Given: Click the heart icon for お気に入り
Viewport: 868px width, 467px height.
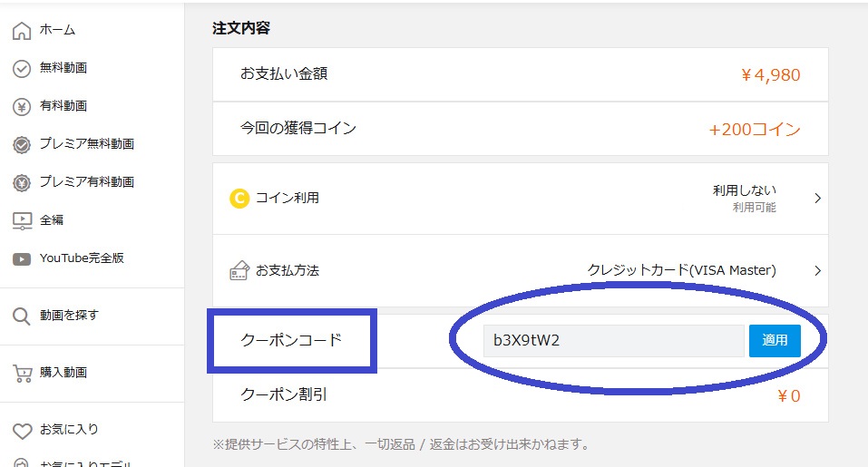Looking at the screenshot, I should pyautogui.click(x=22, y=431).
